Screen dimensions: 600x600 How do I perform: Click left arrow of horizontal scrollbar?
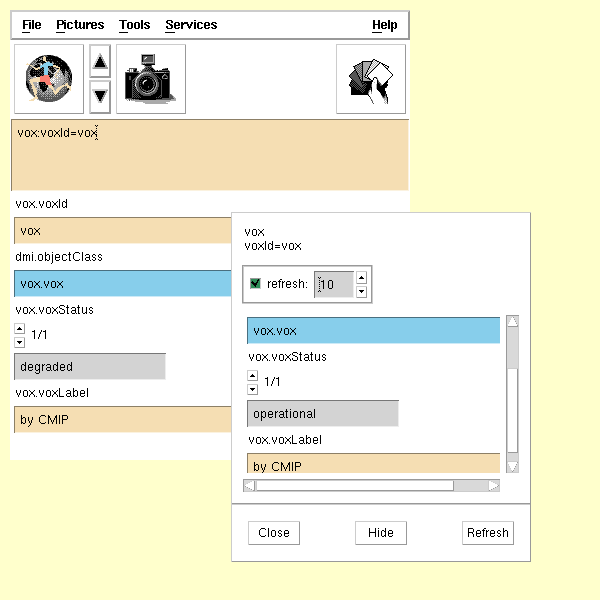[x=249, y=486]
